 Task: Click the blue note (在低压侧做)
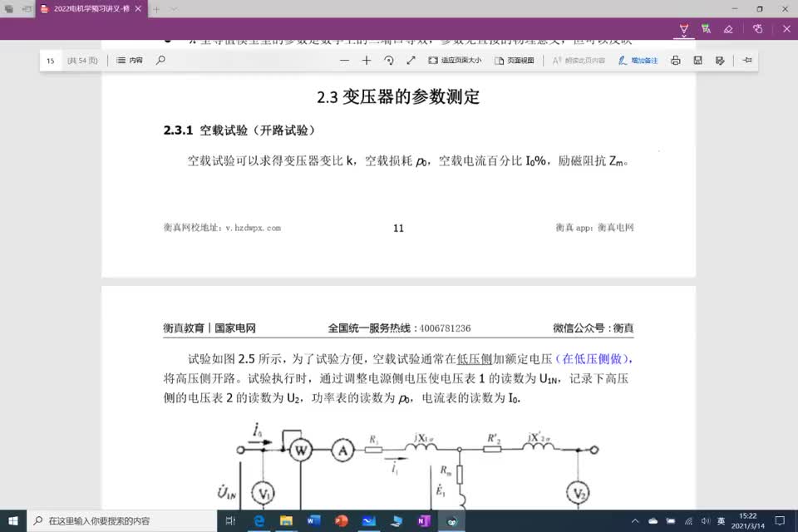[591, 359]
